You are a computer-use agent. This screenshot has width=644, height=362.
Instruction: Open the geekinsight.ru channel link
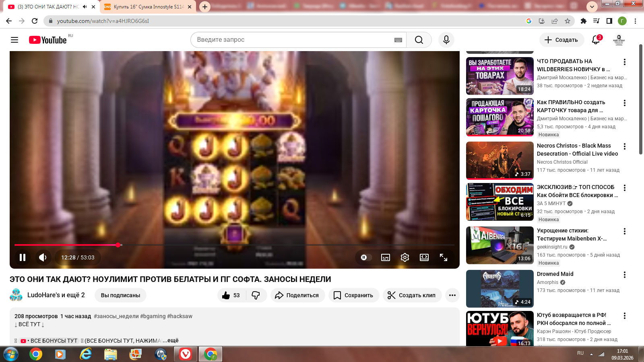[552, 247]
